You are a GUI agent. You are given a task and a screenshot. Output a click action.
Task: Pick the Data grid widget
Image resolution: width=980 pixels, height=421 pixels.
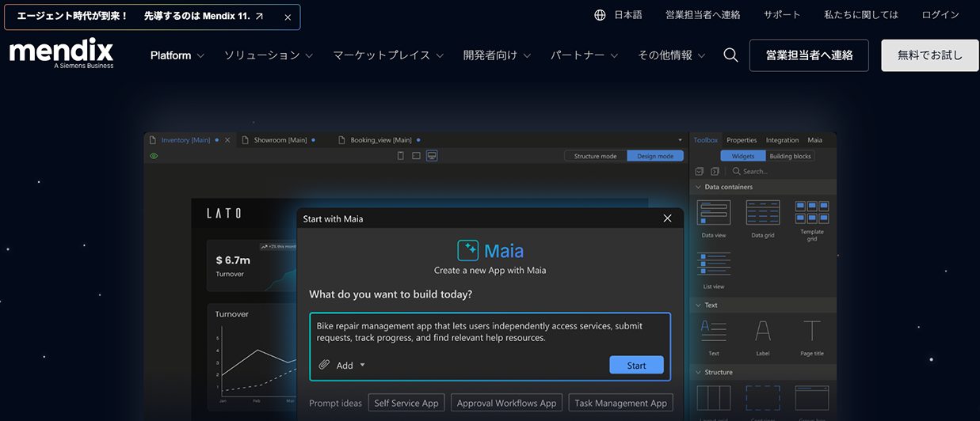pos(763,219)
